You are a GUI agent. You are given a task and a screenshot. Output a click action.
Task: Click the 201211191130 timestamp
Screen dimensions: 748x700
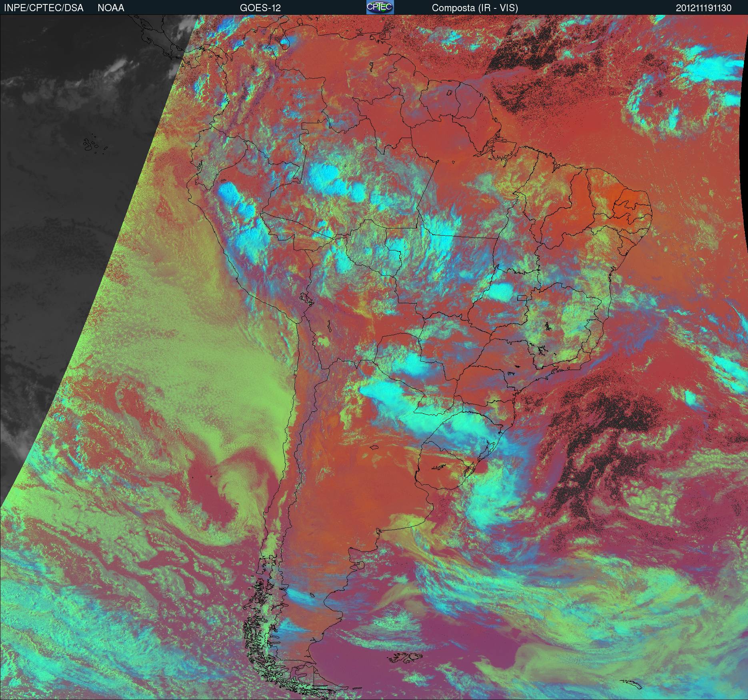coord(704,8)
